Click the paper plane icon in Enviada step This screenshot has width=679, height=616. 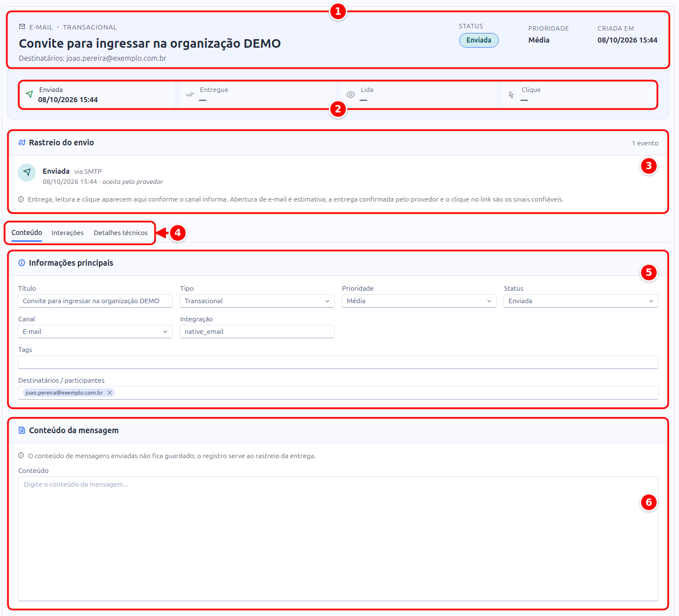click(x=29, y=94)
